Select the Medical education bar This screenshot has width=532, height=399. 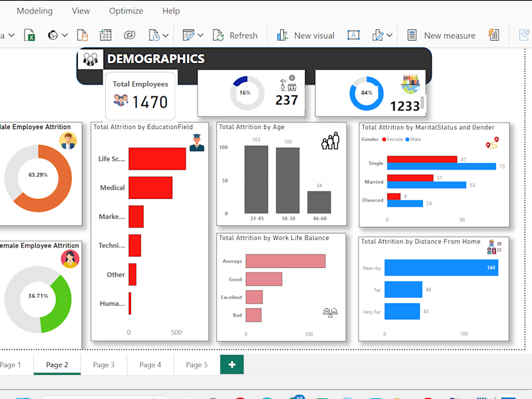point(150,188)
